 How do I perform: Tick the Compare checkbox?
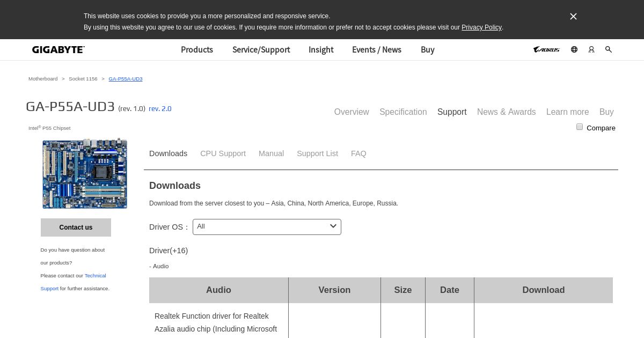tap(580, 127)
